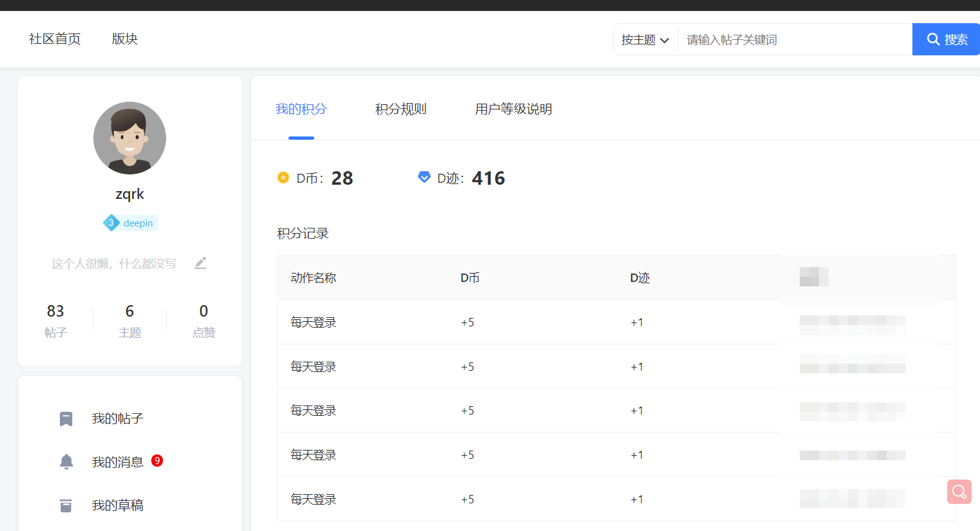Open the 版块 navigation item
Screen dimensions: 980x531
pos(124,39)
